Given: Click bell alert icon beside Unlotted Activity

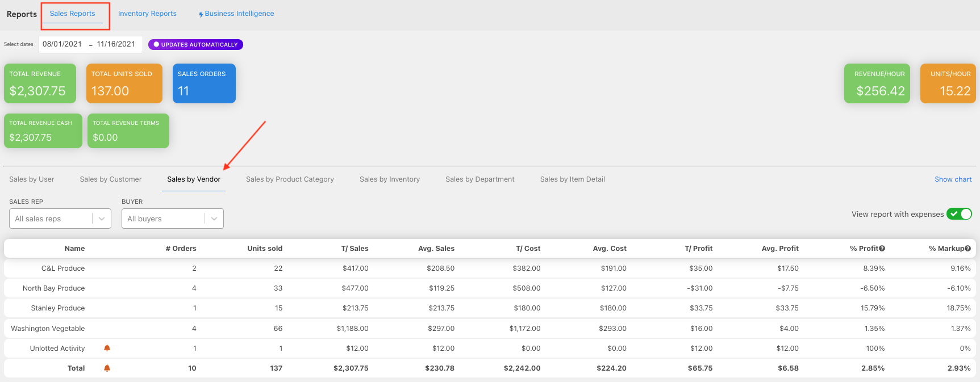Looking at the screenshot, I should point(107,348).
